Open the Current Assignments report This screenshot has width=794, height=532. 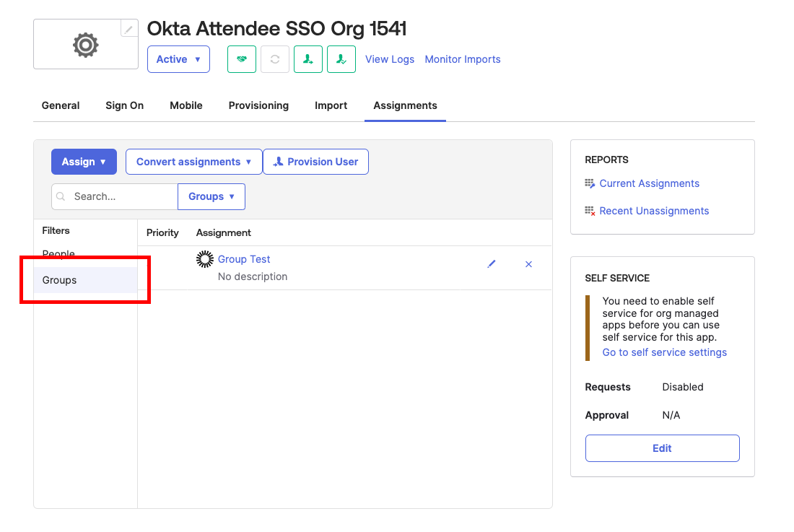[x=649, y=183]
